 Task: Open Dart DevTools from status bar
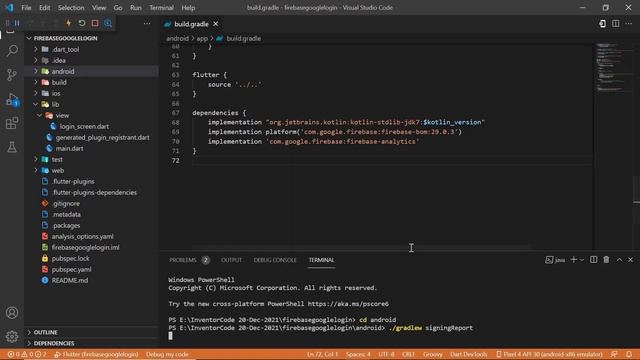469,354
